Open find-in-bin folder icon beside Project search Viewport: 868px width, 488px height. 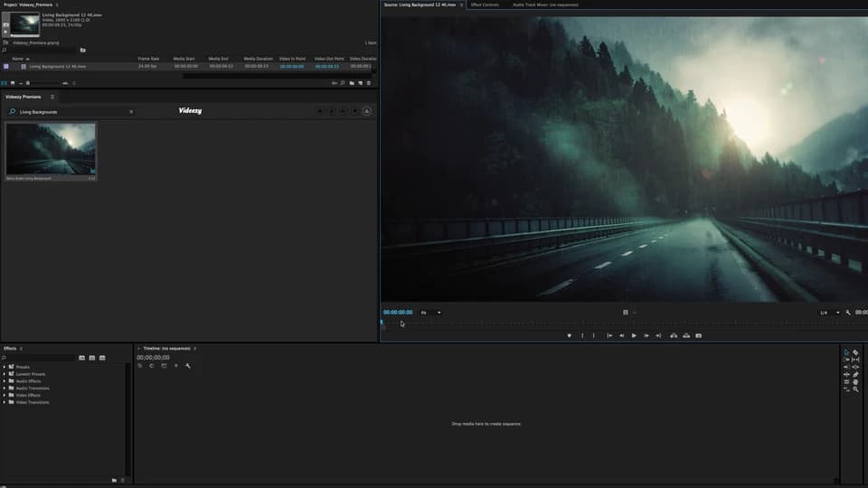[x=83, y=51]
